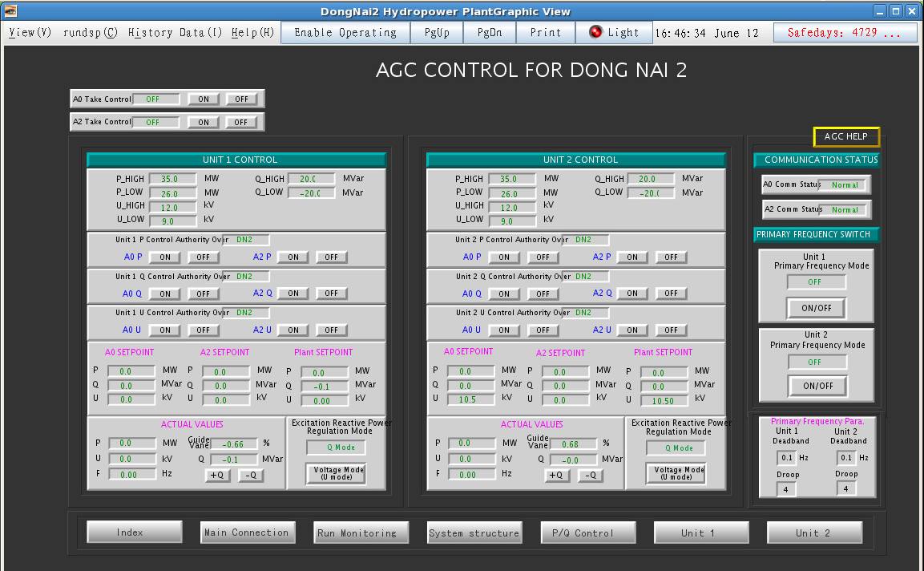
Task: Click the application icon in title bar
Action: [x=10, y=10]
